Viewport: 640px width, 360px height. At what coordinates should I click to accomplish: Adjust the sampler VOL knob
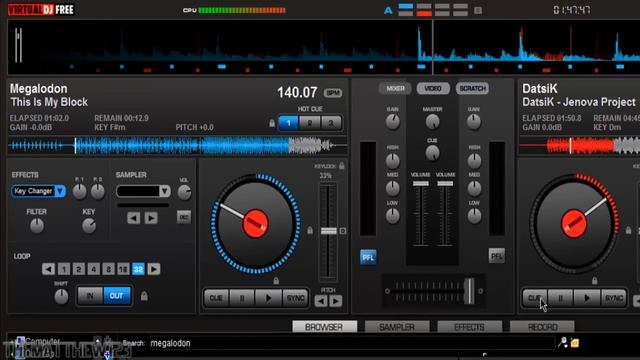pyautogui.click(x=184, y=192)
